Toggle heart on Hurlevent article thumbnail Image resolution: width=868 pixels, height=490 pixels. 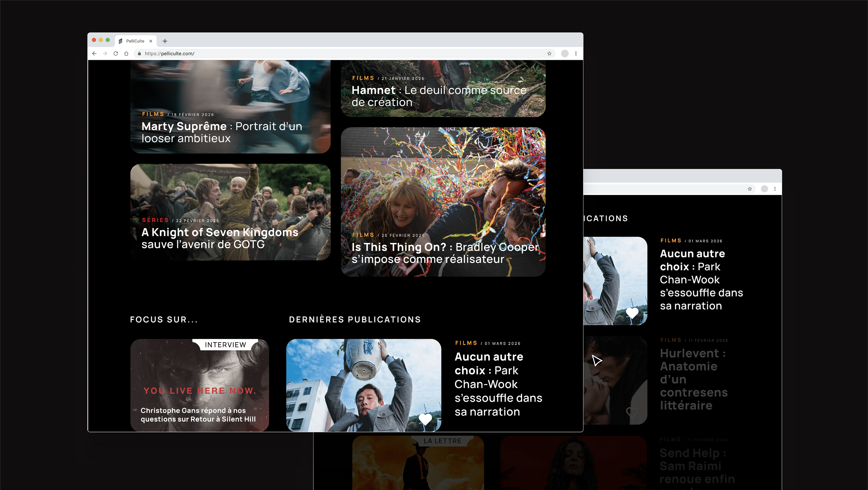tap(632, 412)
